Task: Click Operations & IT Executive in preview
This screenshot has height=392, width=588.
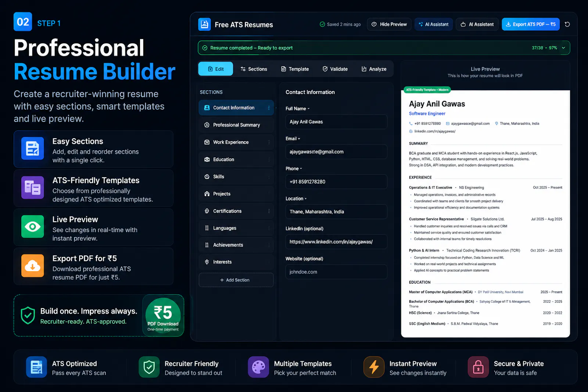Action: coord(430,187)
